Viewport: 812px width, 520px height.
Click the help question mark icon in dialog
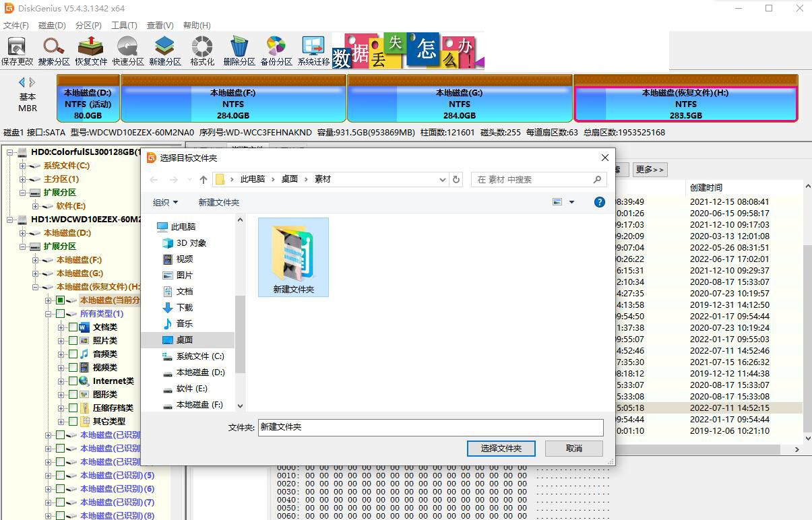click(x=600, y=202)
